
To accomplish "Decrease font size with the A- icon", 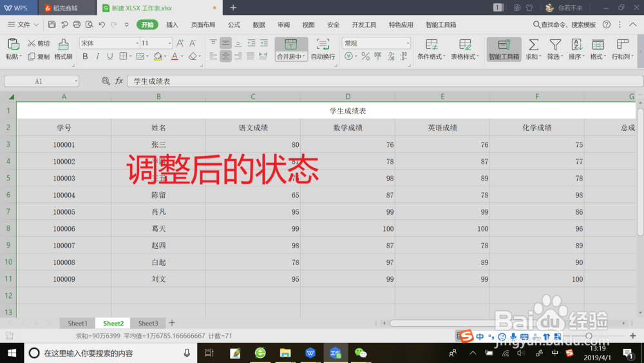I will (x=192, y=43).
